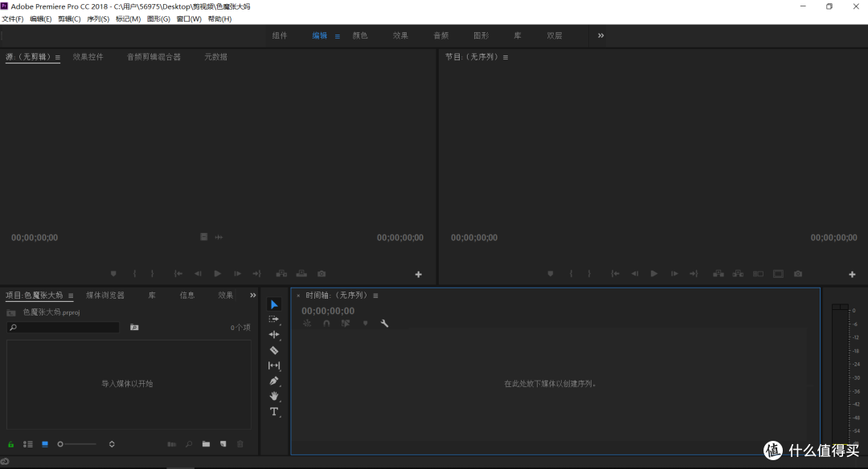Expand hidden project panel tabs double-arrow
This screenshot has height=469, width=868.
253,296
